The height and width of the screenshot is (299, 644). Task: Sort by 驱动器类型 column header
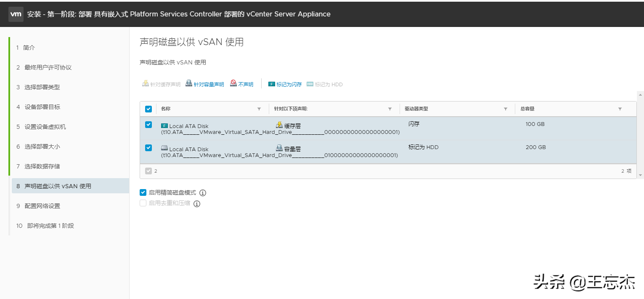(416, 109)
